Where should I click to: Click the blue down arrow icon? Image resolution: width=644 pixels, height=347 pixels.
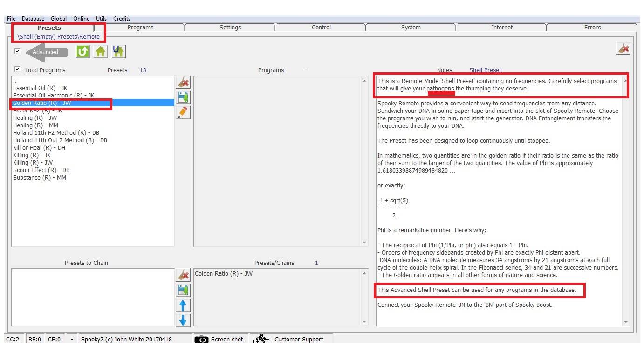183,320
